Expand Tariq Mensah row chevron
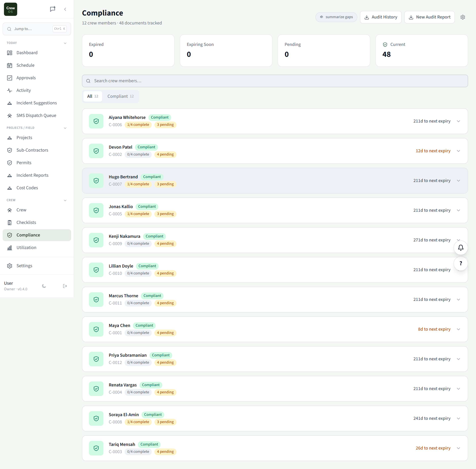 458,448
